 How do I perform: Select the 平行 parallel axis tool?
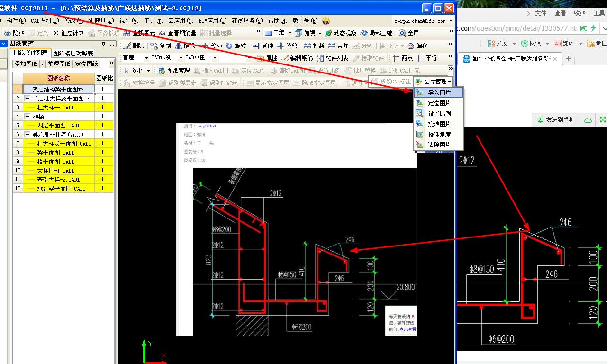427,58
